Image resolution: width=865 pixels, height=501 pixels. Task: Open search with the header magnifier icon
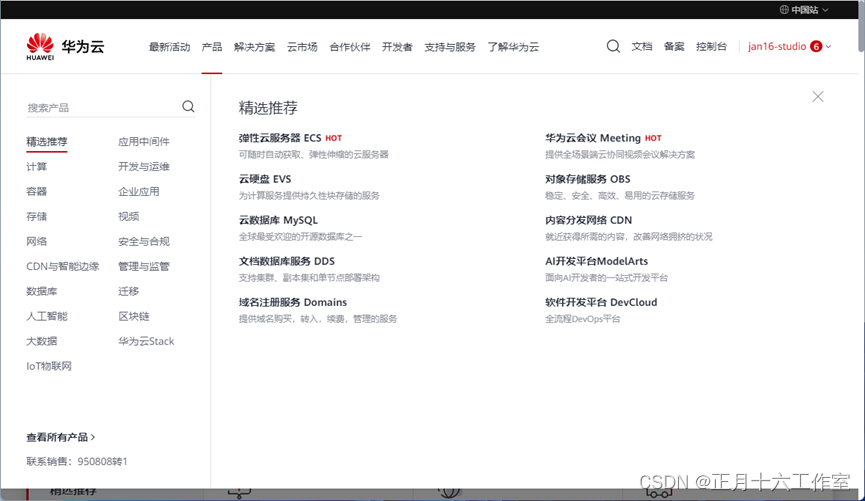coord(613,46)
